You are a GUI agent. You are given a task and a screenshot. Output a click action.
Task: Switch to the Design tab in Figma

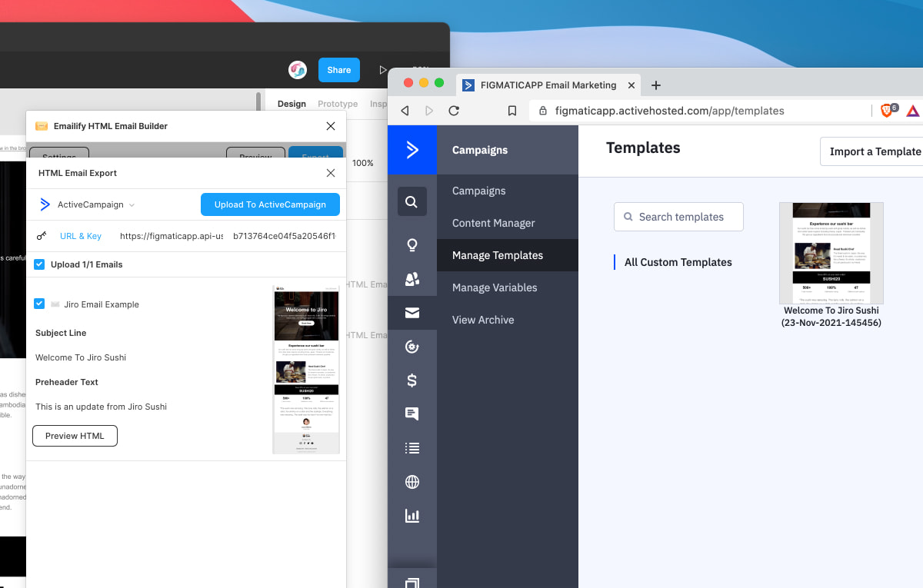(x=292, y=104)
